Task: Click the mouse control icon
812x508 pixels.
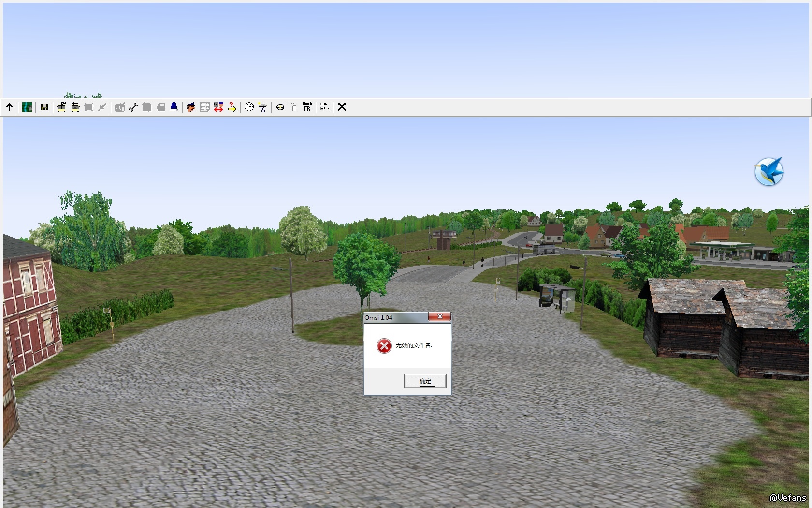Action: tap(293, 107)
